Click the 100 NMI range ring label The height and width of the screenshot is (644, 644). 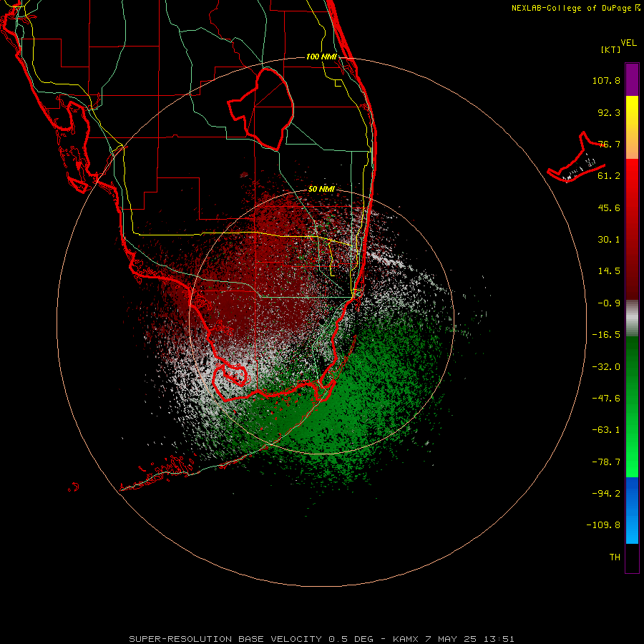[x=321, y=57]
